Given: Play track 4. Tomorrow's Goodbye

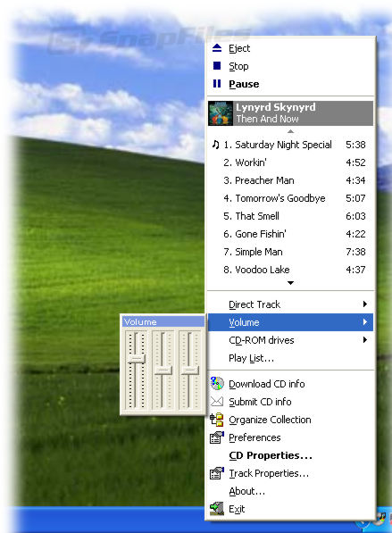Looking at the screenshot, I should pyautogui.click(x=291, y=198).
